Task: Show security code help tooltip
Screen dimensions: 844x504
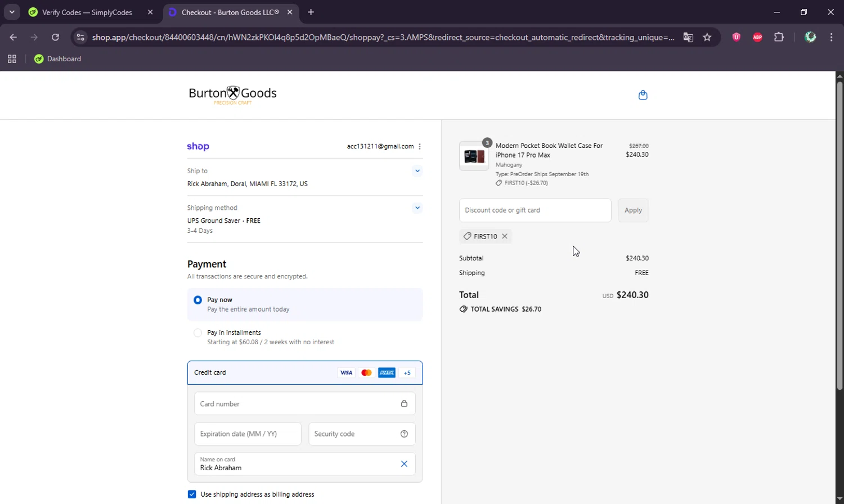Action: click(404, 434)
